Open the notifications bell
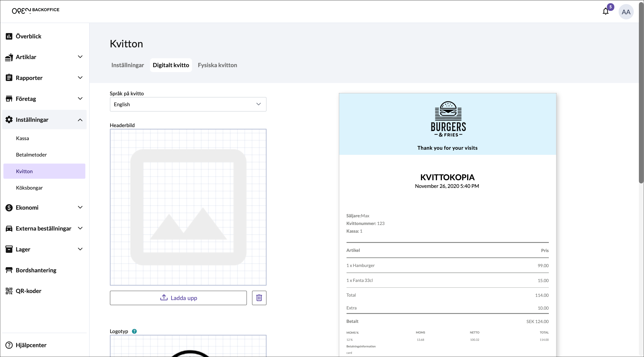Image resolution: width=644 pixels, height=357 pixels. click(605, 12)
